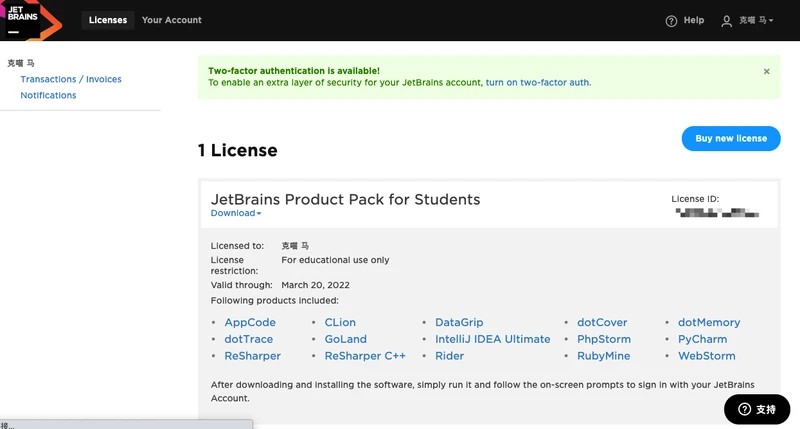Click the JetBrains logo icon
Viewport: 800px width, 429px height.
[29, 20]
